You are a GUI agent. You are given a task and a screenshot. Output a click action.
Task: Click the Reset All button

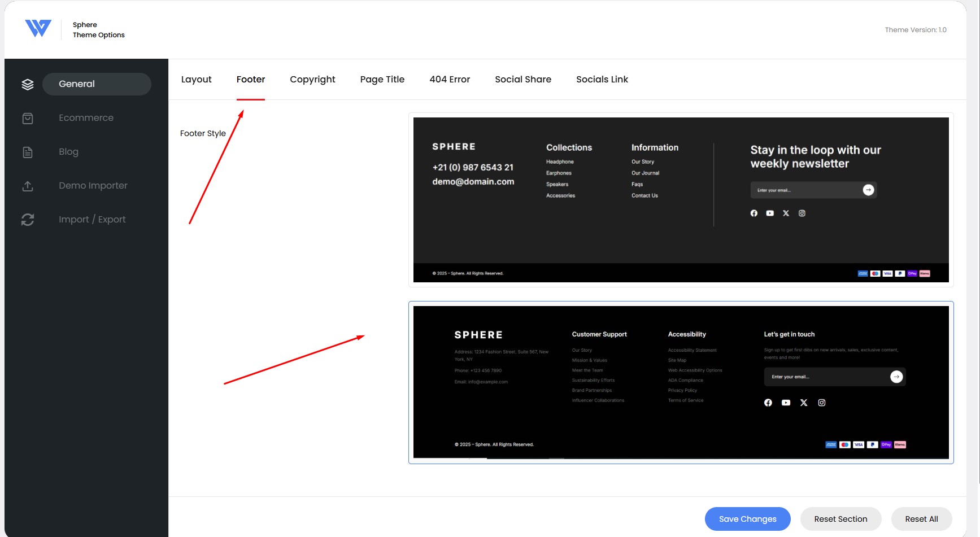tap(921, 519)
